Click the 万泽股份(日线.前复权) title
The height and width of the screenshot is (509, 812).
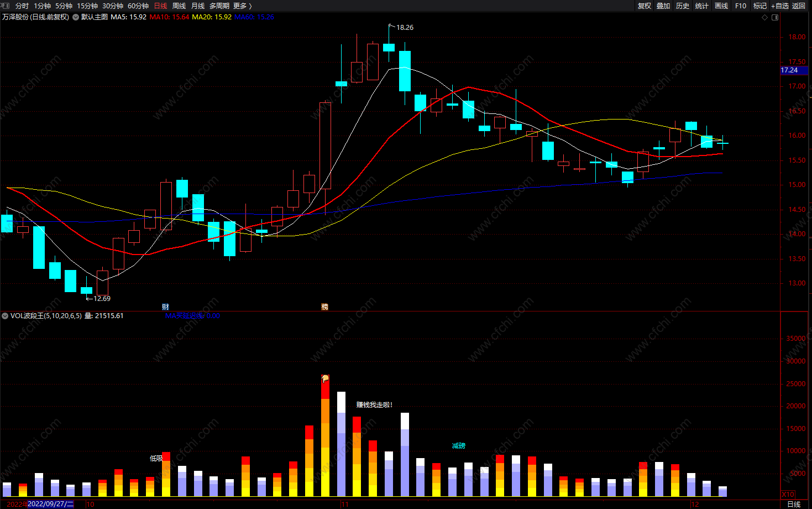(x=35, y=17)
